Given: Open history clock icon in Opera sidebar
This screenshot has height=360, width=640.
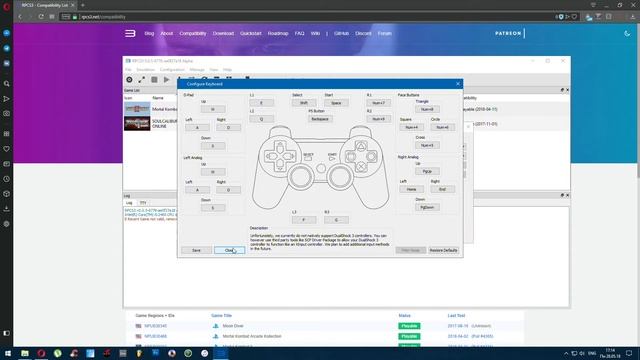Looking at the screenshot, I should click(x=7, y=179).
